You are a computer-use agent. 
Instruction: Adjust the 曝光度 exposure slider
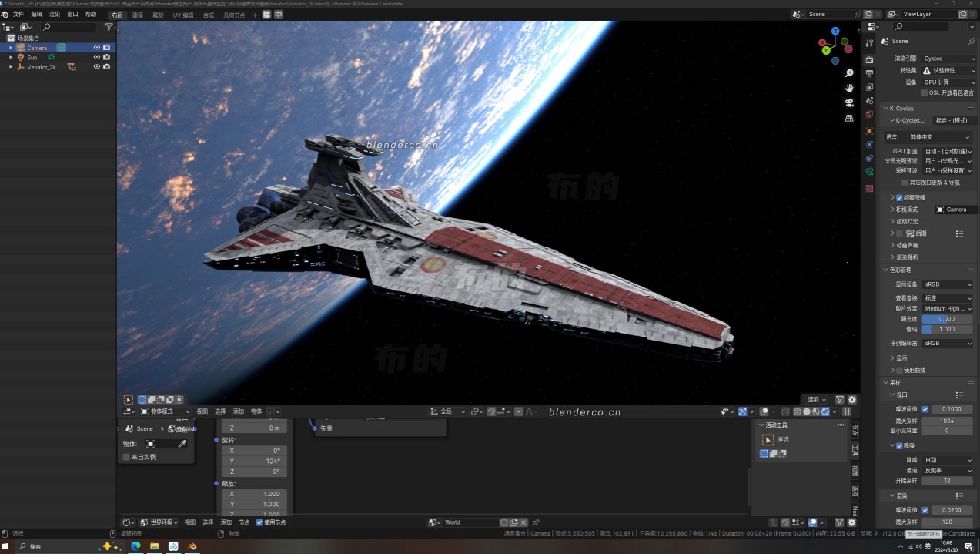click(948, 318)
